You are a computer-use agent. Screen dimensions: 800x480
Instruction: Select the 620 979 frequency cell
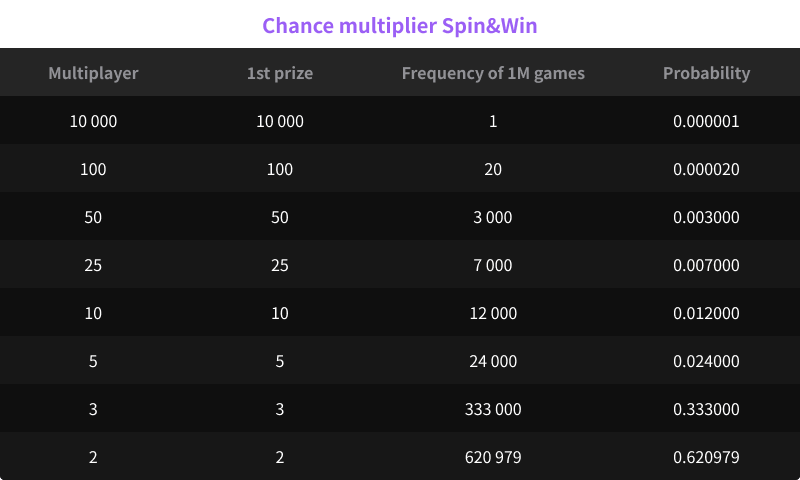point(493,457)
